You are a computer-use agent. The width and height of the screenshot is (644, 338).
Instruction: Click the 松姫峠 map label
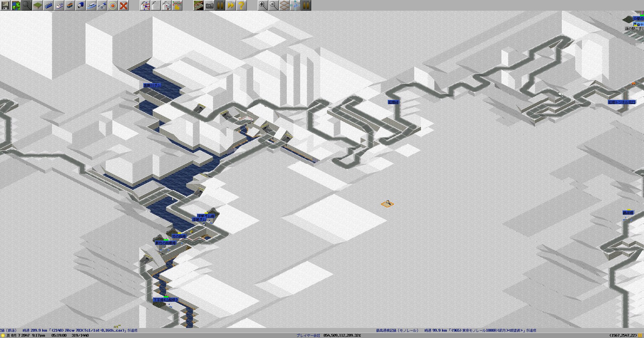pyautogui.click(x=393, y=102)
